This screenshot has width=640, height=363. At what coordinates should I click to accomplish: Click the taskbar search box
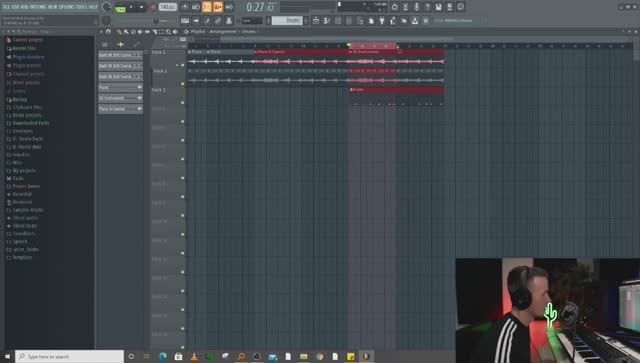(x=69, y=356)
